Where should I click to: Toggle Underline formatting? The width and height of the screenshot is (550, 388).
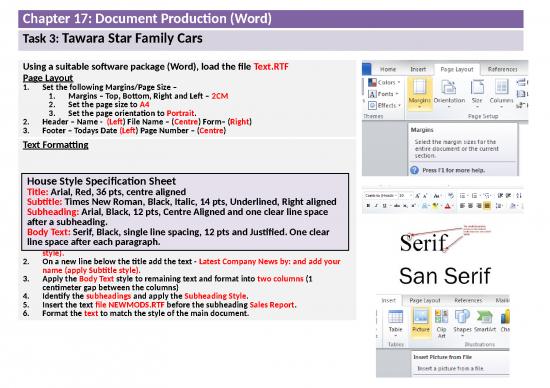(385, 206)
